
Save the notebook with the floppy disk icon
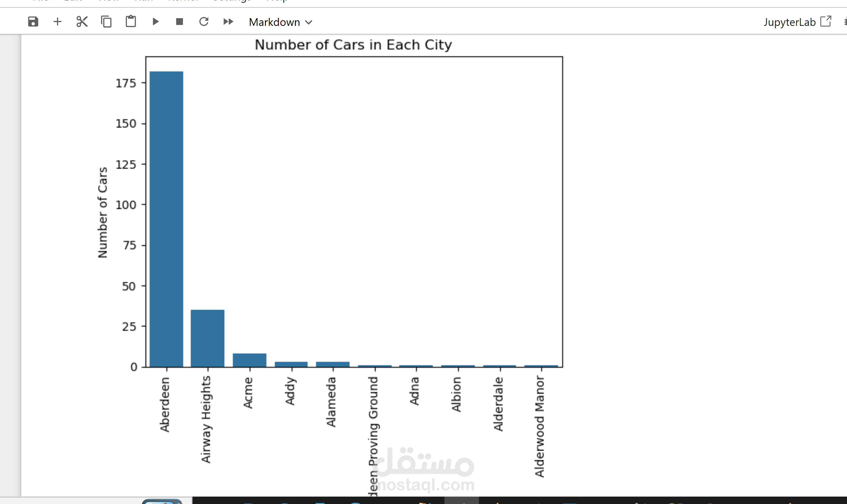[33, 22]
